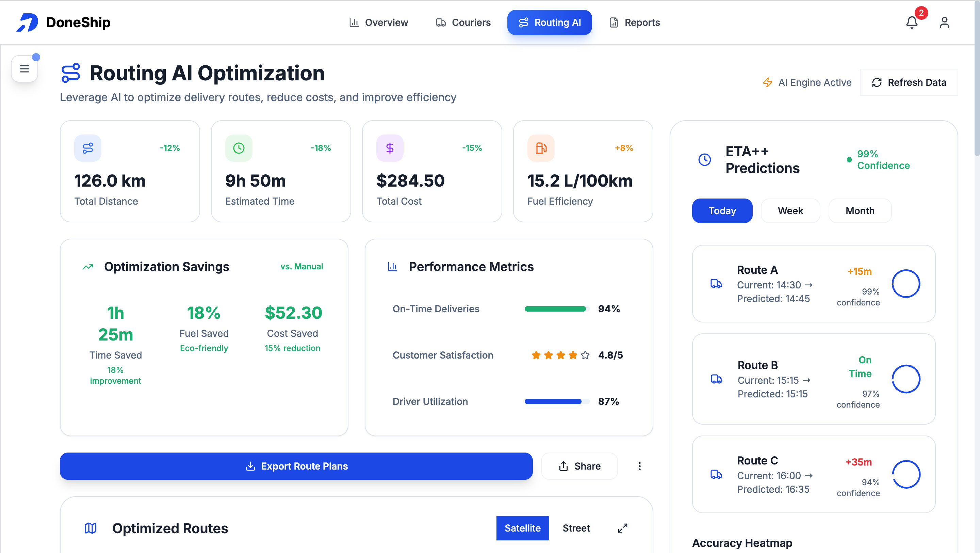
Task: Select the Week timeframe for ETA predictions
Action: pos(790,210)
